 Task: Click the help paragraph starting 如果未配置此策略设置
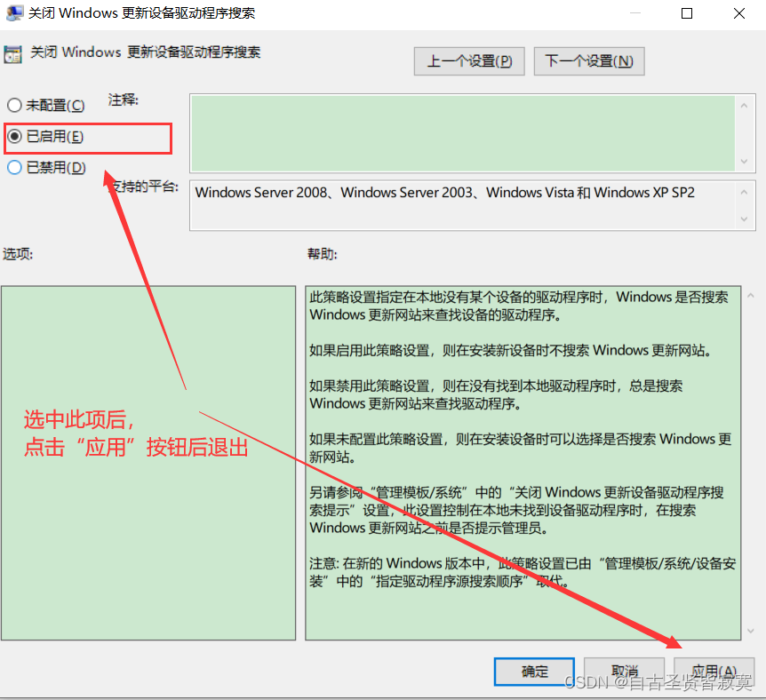[x=520, y=448]
